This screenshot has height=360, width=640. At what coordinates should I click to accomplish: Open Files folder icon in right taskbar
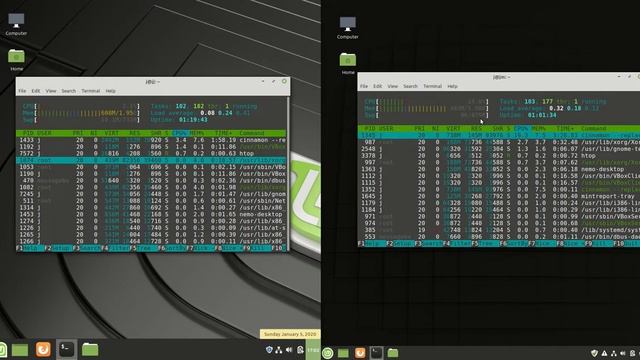coord(393,353)
